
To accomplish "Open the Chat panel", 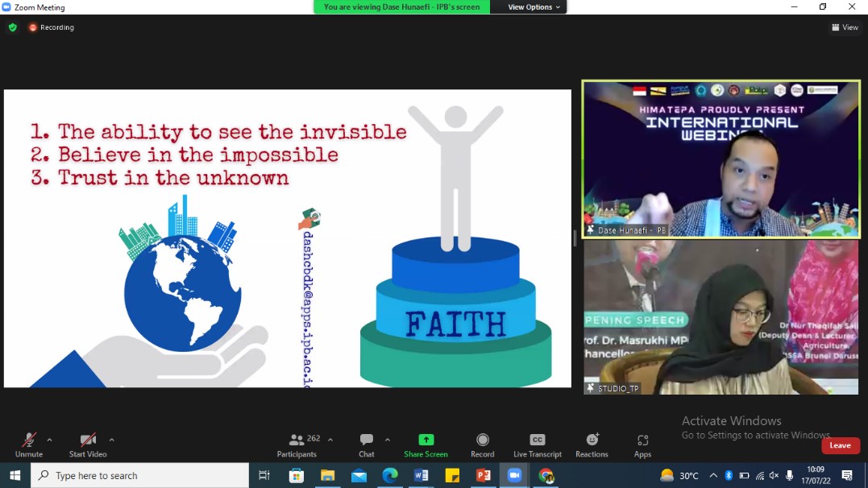I will coord(367,444).
